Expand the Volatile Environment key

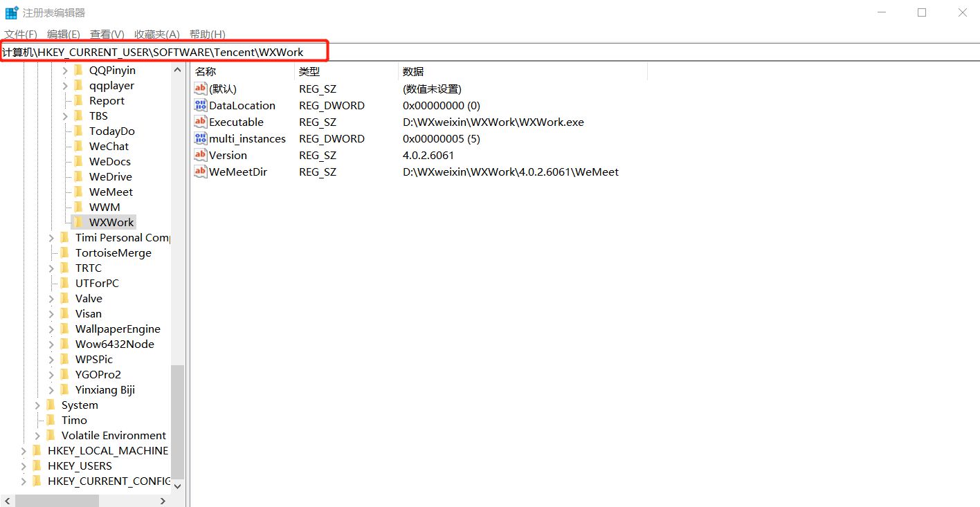point(37,435)
